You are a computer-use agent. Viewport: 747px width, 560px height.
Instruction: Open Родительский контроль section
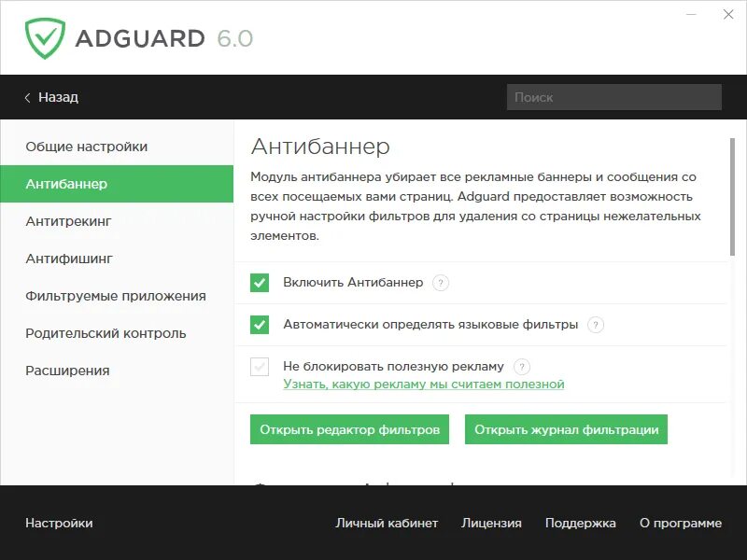pos(117,333)
